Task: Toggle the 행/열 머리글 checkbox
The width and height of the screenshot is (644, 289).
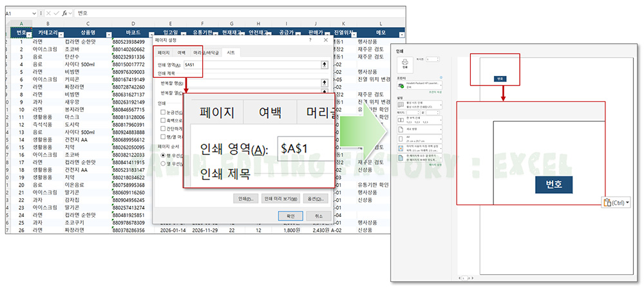Action: [164, 136]
